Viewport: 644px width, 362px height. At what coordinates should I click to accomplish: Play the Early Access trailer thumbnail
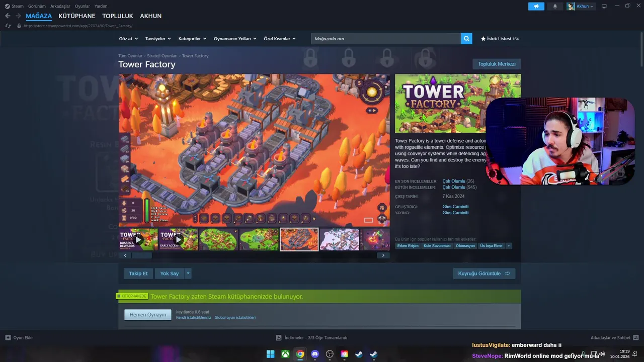pyautogui.click(x=179, y=239)
